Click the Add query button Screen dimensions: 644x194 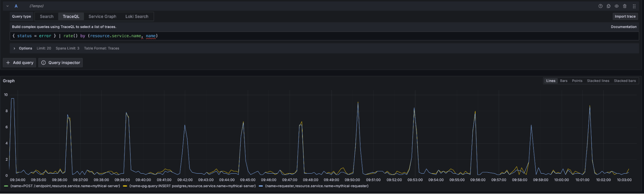(20, 63)
